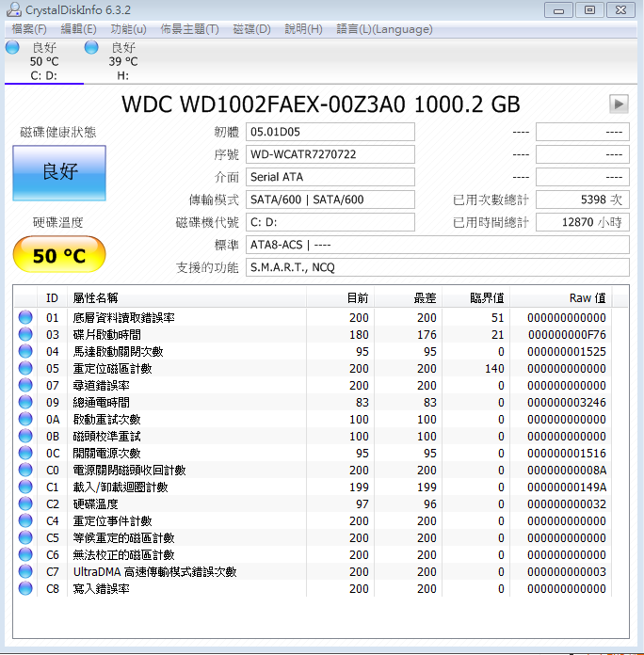Click status orb of attribute C4
Viewport: 644px width, 655px height.
click(25, 520)
